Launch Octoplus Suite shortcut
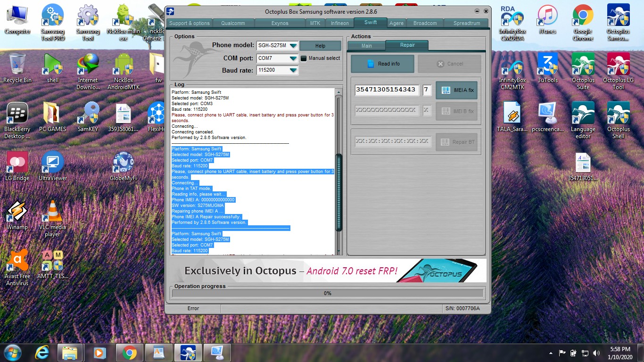Image resolution: width=644 pixels, height=362 pixels. click(x=583, y=72)
